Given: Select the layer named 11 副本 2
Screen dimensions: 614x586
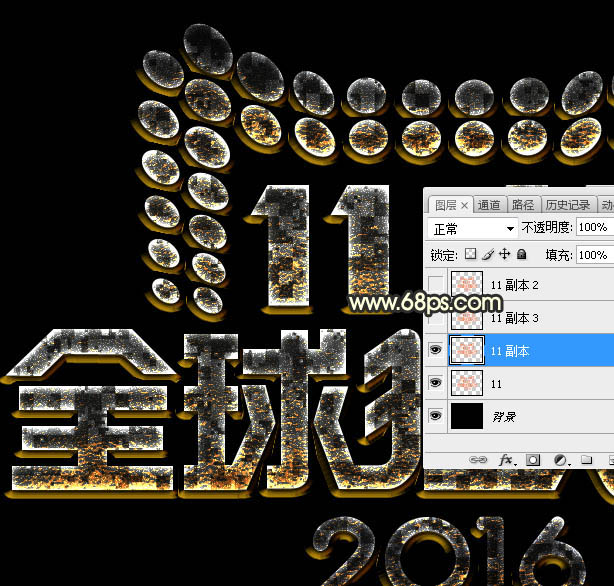Looking at the screenshot, I should [x=515, y=285].
